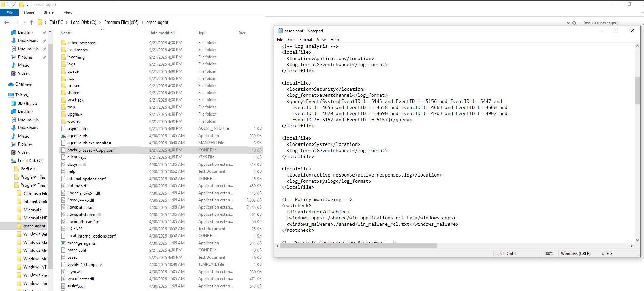Viewport: 644px width, 291px height.
Task: Click the wodles folder icon
Action: [x=63, y=121]
